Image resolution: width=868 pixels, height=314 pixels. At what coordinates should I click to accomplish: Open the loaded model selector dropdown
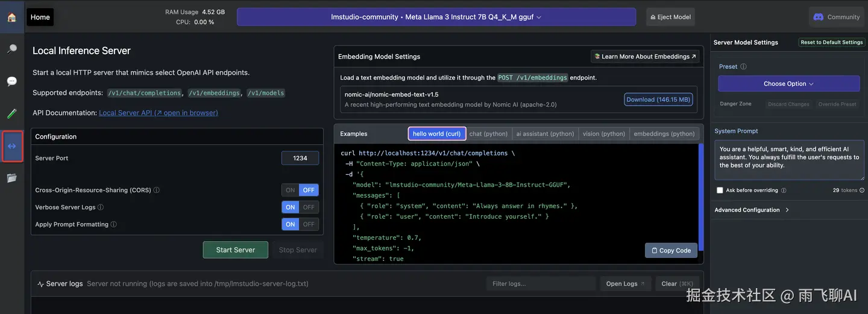(436, 17)
